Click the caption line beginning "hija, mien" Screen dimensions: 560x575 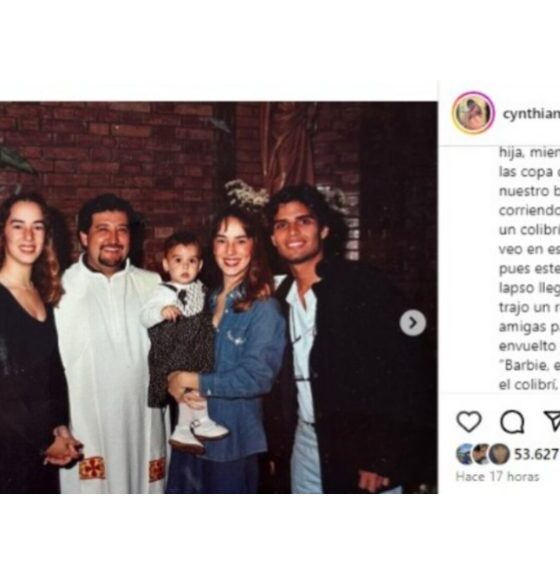click(529, 153)
